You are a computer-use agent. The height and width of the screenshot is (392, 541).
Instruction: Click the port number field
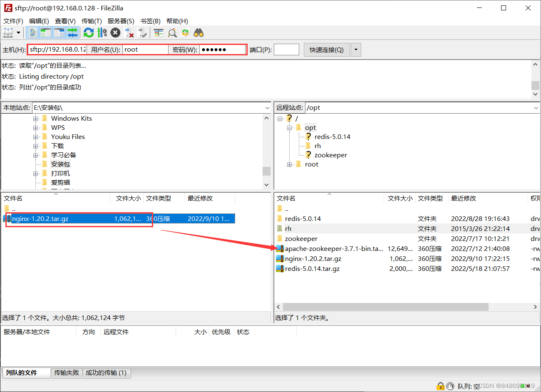click(x=286, y=50)
